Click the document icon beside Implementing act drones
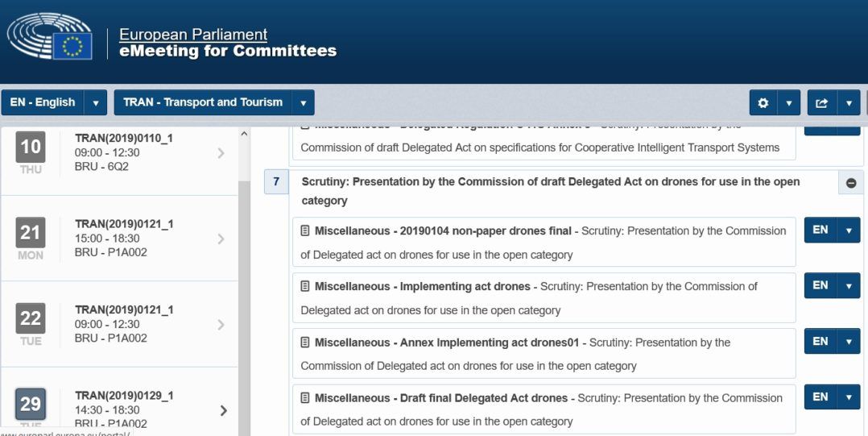 (x=305, y=287)
